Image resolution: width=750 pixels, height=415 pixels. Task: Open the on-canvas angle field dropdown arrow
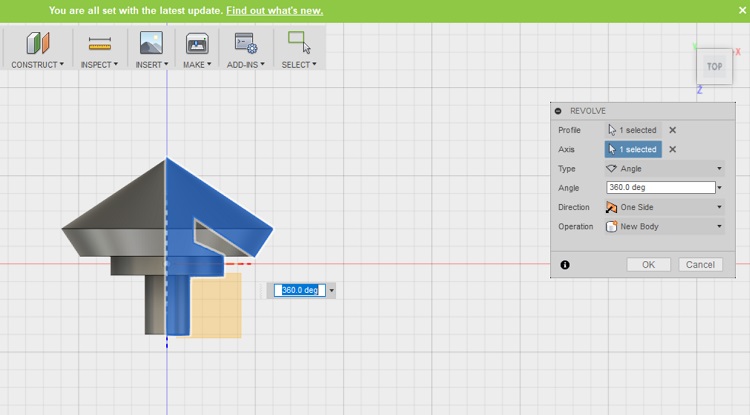click(331, 290)
